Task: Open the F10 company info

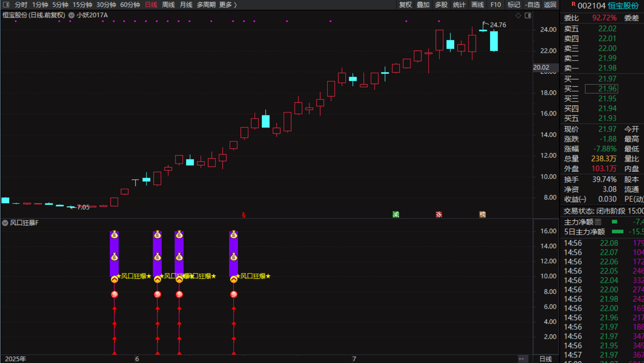Action: pos(495,5)
